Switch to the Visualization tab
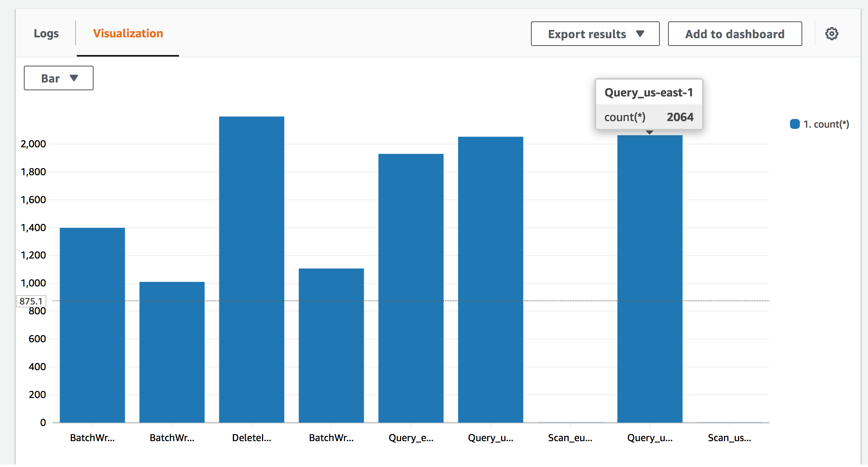The width and height of the screenshot is (868, 467). click(128, 33)
